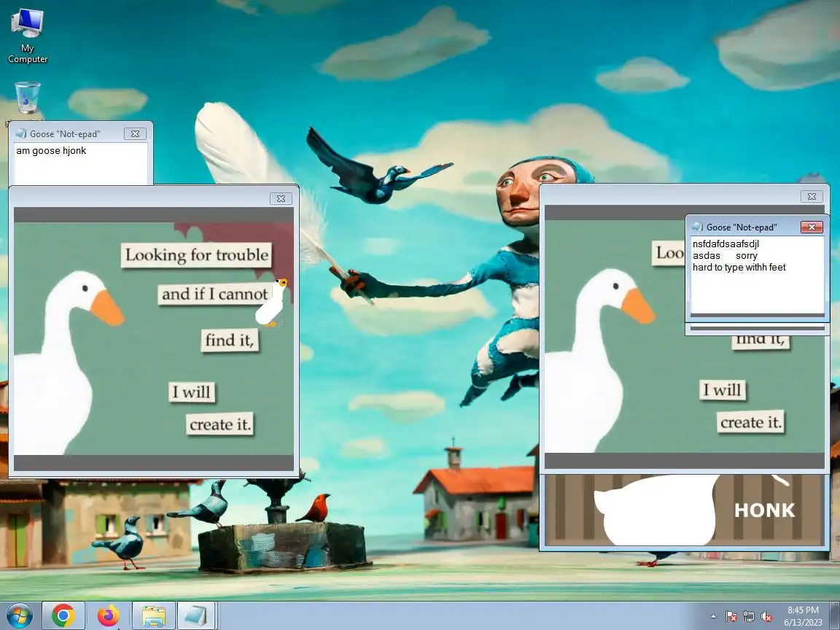Image resolution: width=840 pixels, height=630 pixels.
Task: Open the clock showing 8:45 PM
Action: [x=803, y=610]
